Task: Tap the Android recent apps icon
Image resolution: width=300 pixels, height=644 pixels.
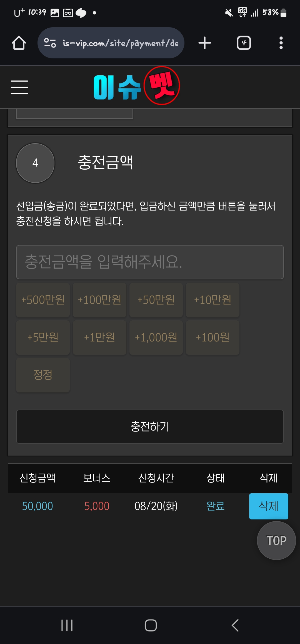Action: (67, 625)
